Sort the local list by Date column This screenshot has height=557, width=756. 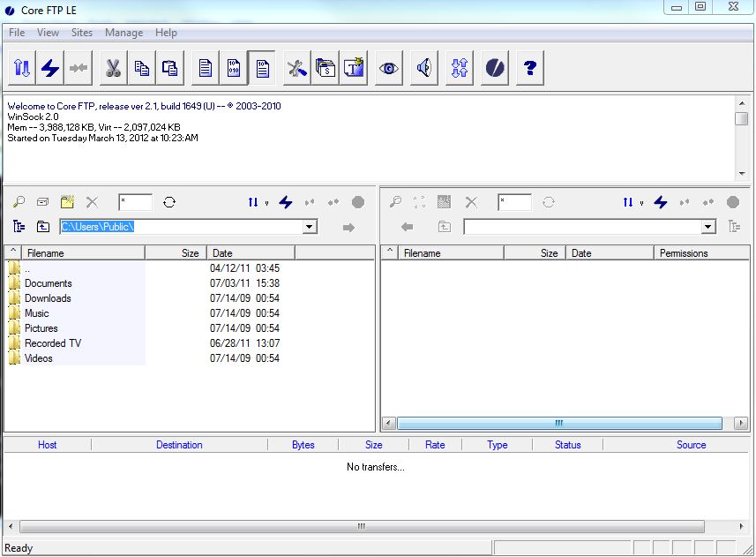click(251, 253)
